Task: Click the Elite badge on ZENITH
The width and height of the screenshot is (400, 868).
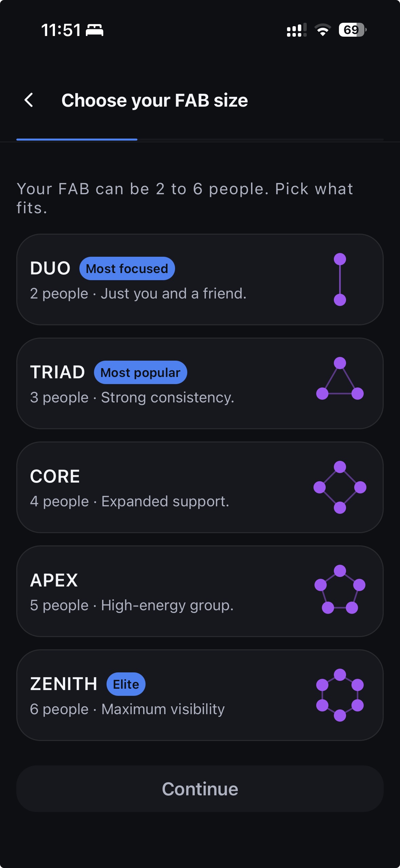Action: 126,684
